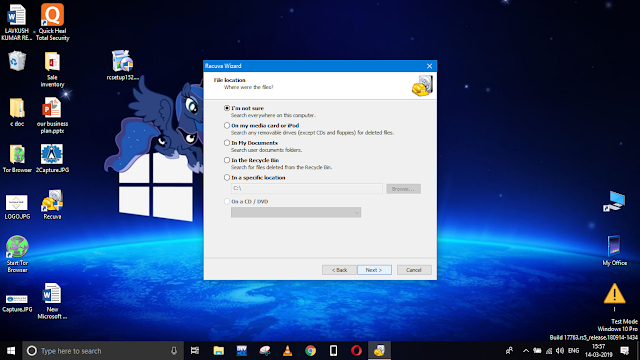
Task: Open VLC media player from the taskbar
Action: (287, 351)
